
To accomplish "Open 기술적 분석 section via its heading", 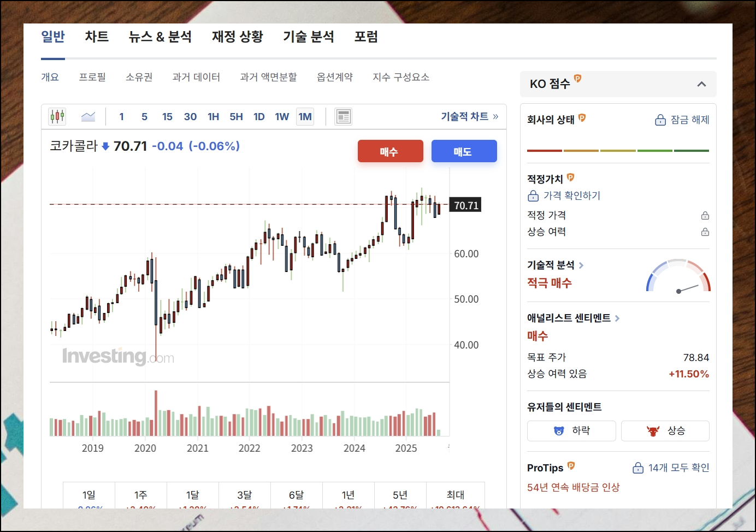I will [x=555, y=265].
